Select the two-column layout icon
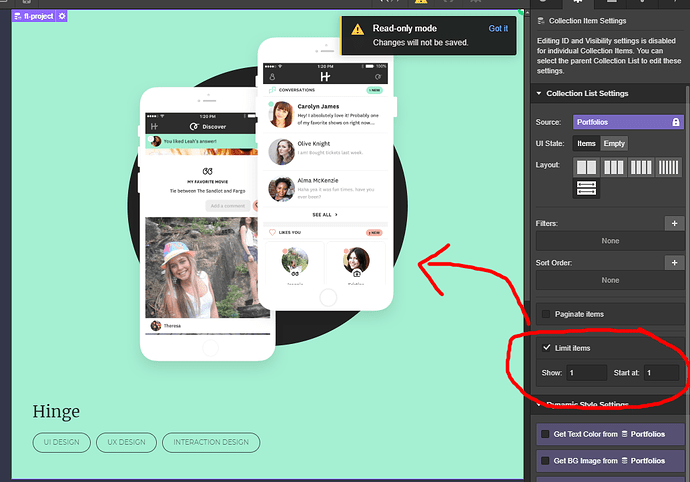Screen dimensions: 690x482 (x=586, y=167)
